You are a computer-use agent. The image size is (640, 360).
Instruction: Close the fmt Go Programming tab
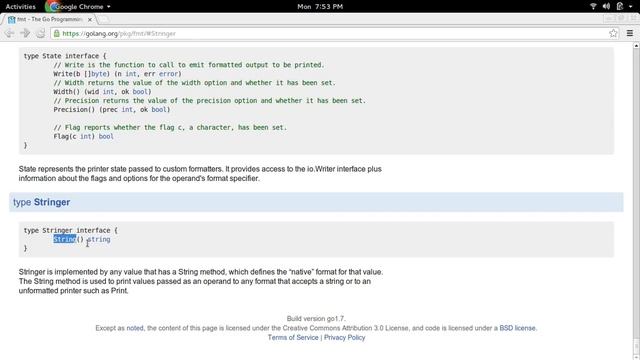pos(90,19)
